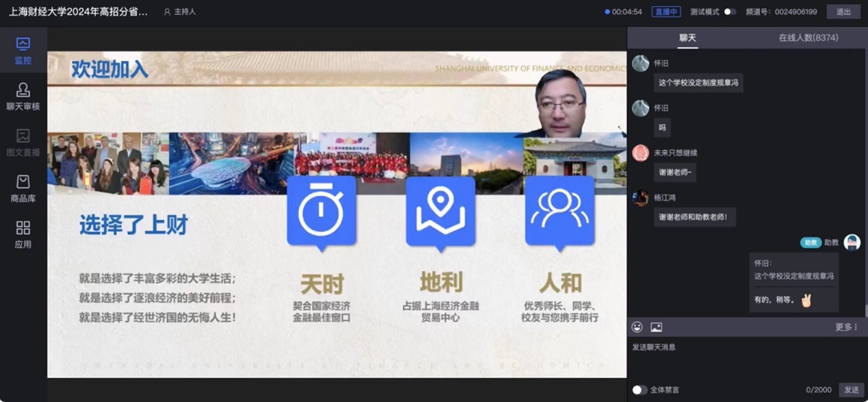This screenshot has width=868, height=402.
Task: Click the image upload icon in chat
Action: coord(656,327)
